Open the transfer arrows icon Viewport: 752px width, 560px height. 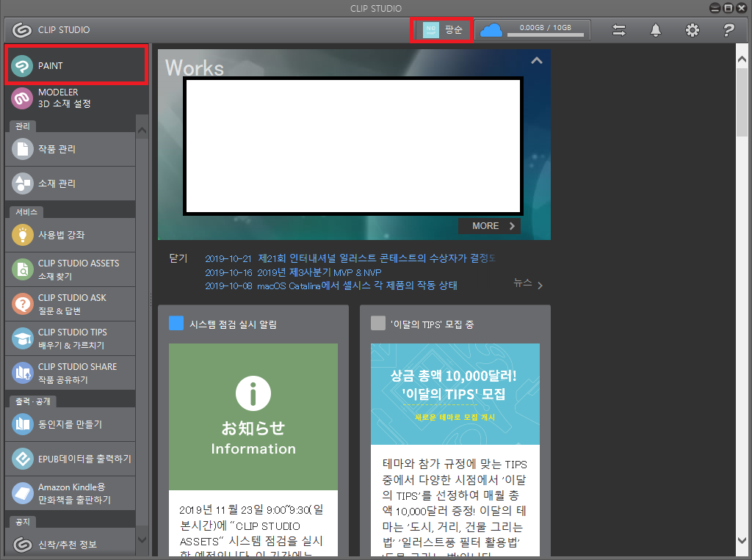[x=619, y=30]
